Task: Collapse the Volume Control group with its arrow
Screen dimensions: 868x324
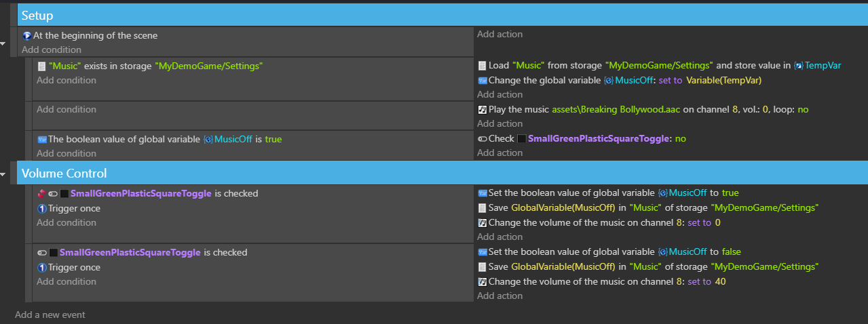Action: (3, 176)
